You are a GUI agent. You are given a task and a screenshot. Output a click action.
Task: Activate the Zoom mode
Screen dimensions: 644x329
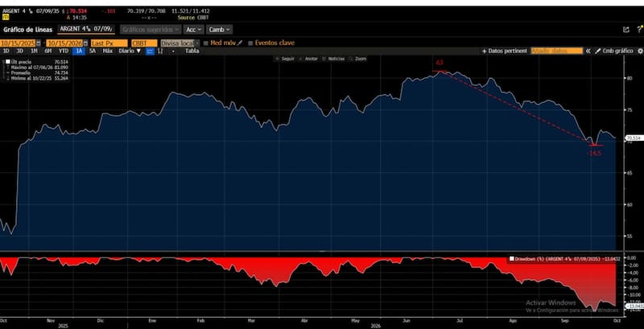coord(357,59)
